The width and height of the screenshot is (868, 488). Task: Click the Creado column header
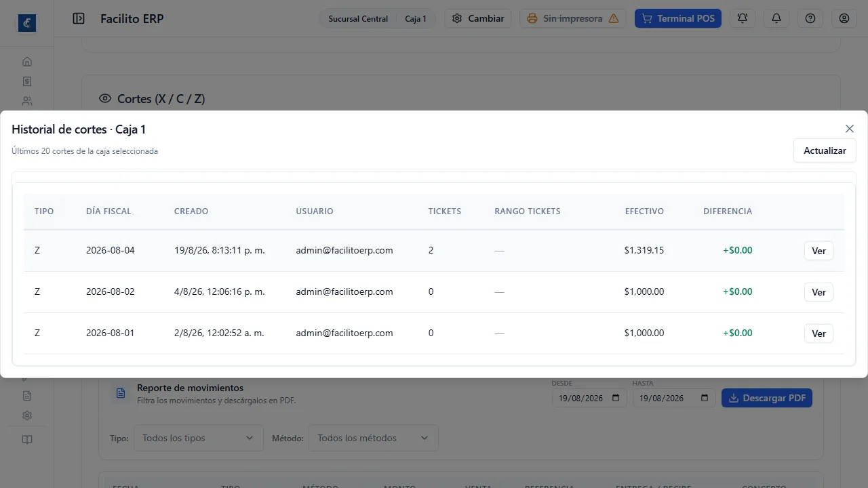[x=191, y=211]
